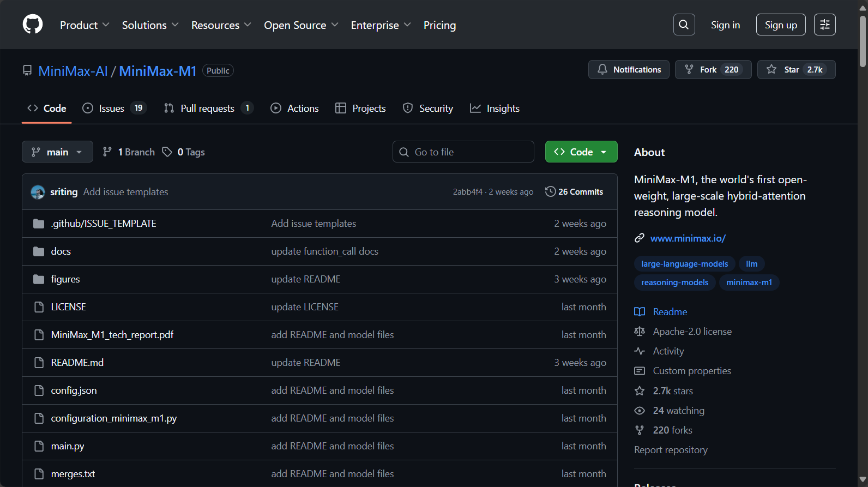The width and height of the screenshot is (868, 487).
Task: Star the MiniMax-M1 repository
Action: point(796,69)
